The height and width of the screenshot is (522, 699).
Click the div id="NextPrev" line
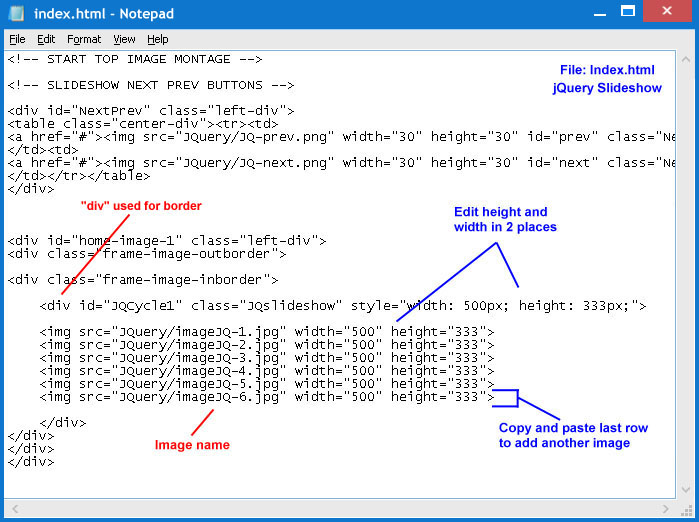point(151,111)
